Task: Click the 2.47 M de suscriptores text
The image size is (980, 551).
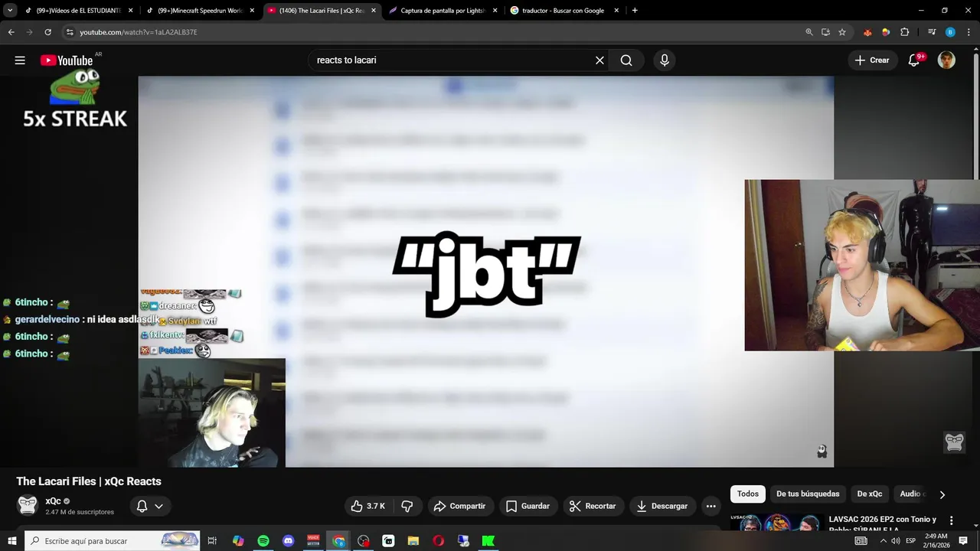Action: pos(80,512)
